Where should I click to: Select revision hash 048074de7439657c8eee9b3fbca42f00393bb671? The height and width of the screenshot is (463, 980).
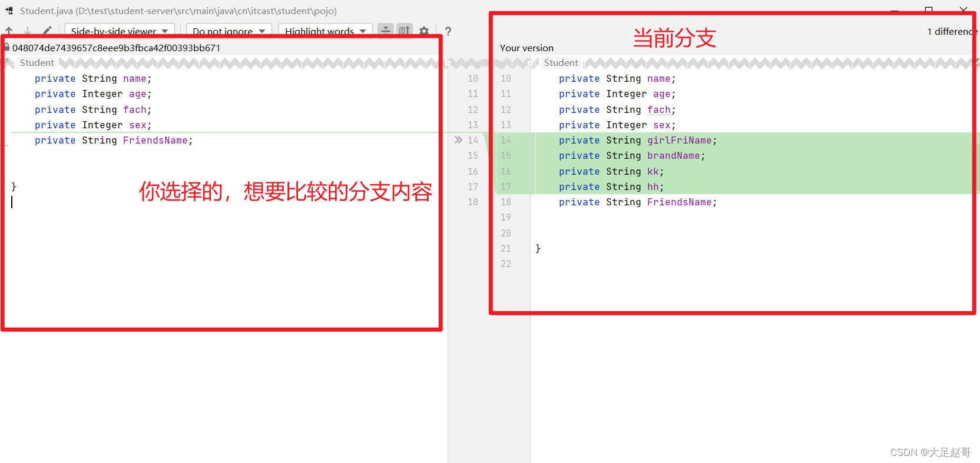116,48
